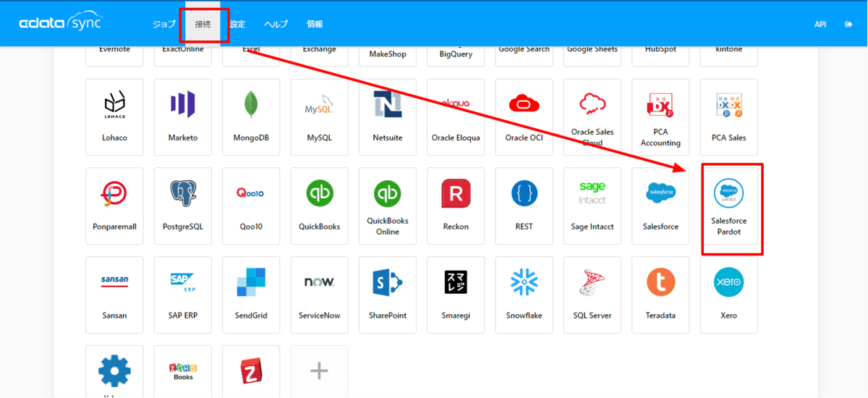Open the API link in header
The height and width of the screenshot is (398, 868).
click(x=820, y=24)
